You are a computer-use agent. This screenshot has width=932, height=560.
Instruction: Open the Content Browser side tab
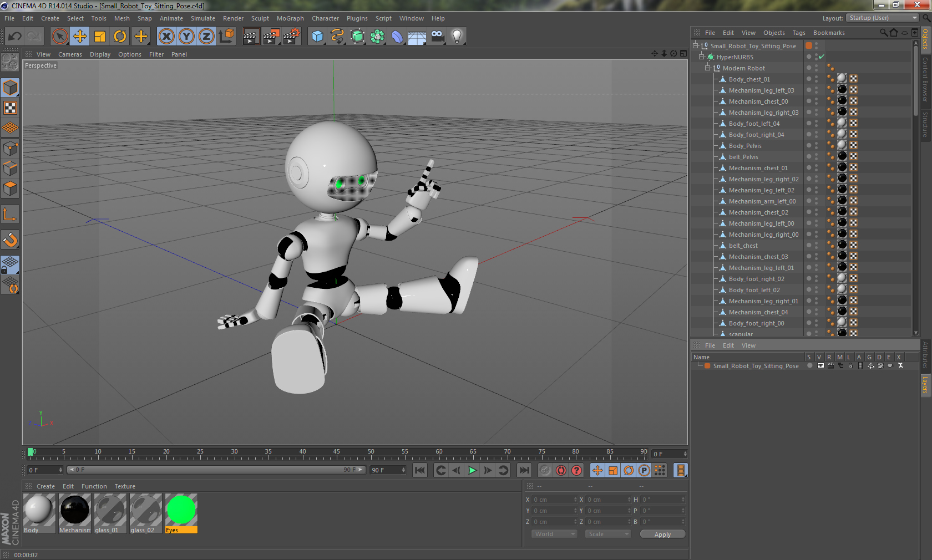click(x=925, y=79)
